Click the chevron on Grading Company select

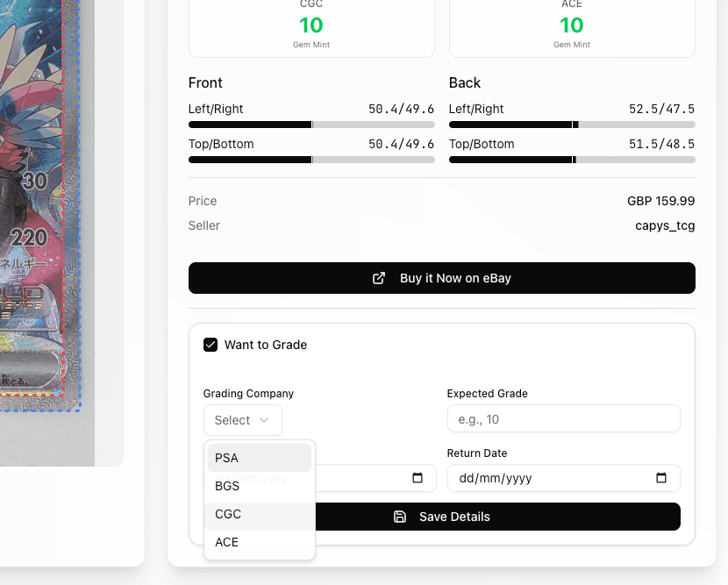click(x=263, y=421)
